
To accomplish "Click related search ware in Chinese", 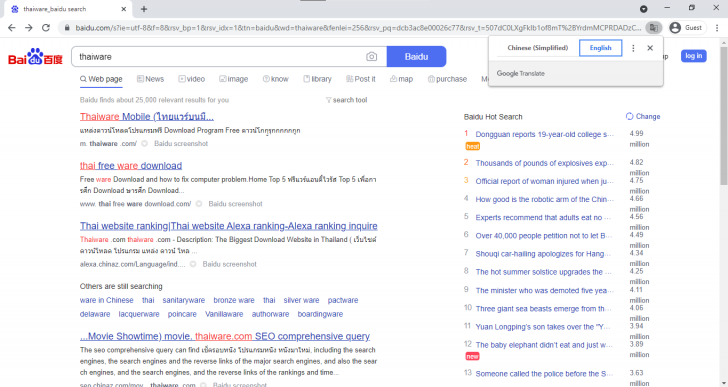I will 106,300.
